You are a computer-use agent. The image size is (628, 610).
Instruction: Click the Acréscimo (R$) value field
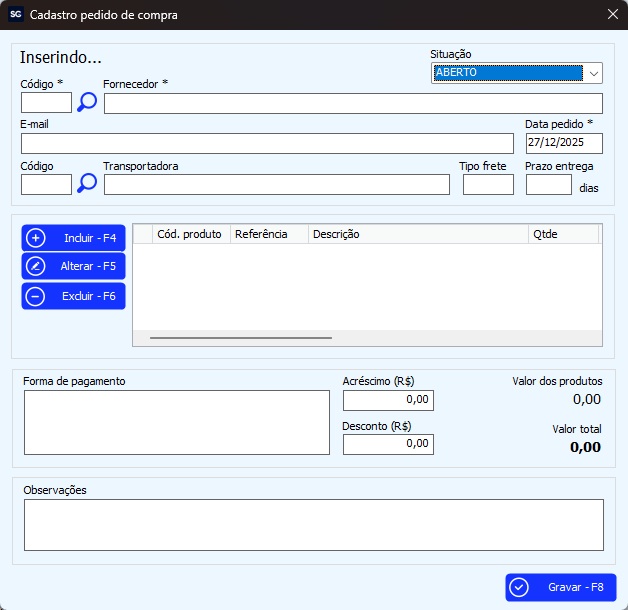(388, 400)
